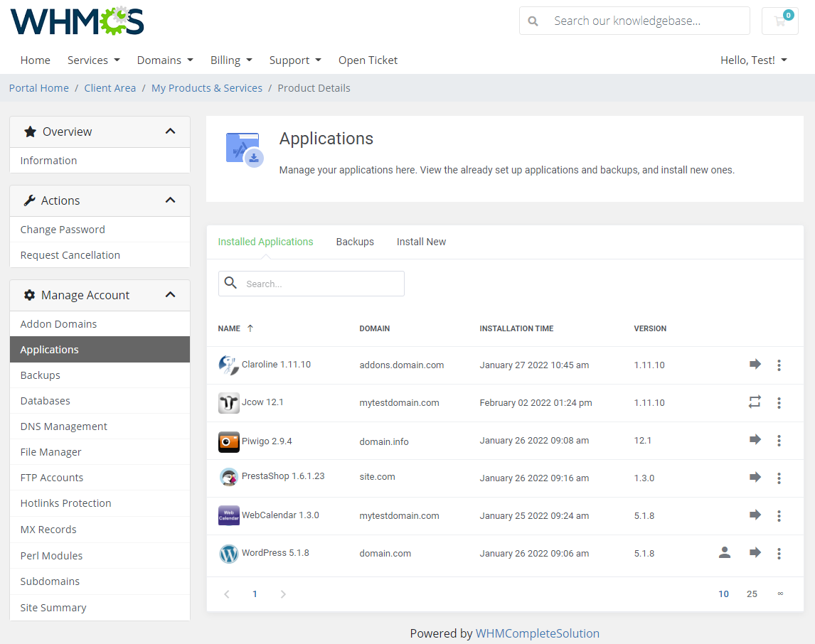The width and height of the screenshot is (815, 644).
Task: Click the shopping cart icon
Action: pos(780,21)
